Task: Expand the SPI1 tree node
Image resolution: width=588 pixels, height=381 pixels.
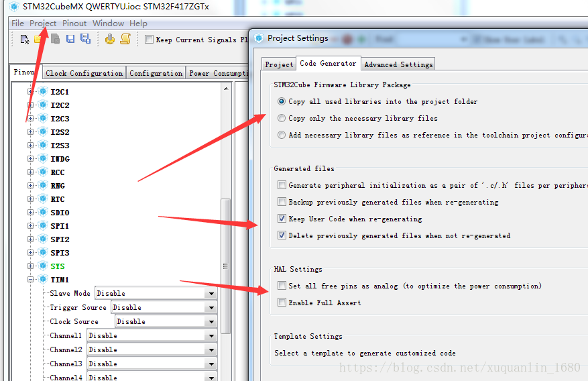Action: click(x=30, y=226)
